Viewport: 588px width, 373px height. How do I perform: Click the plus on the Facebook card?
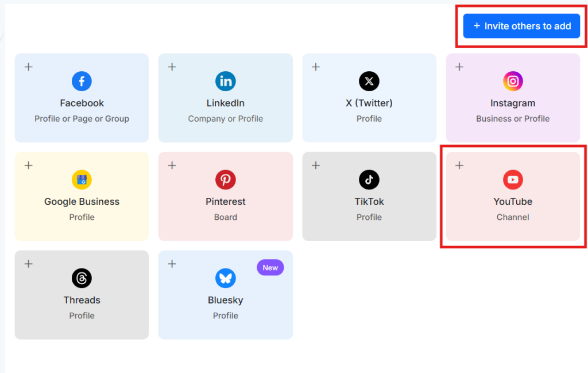click(28, 67)
